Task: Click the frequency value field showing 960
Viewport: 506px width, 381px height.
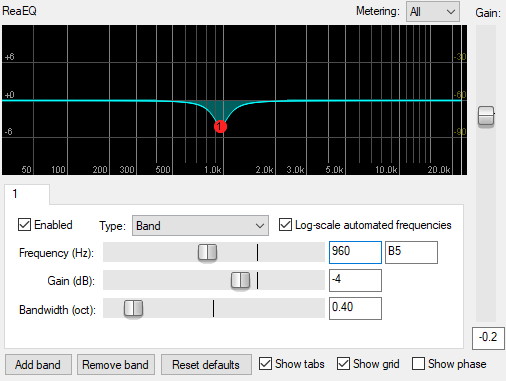Action: [355, 252]
